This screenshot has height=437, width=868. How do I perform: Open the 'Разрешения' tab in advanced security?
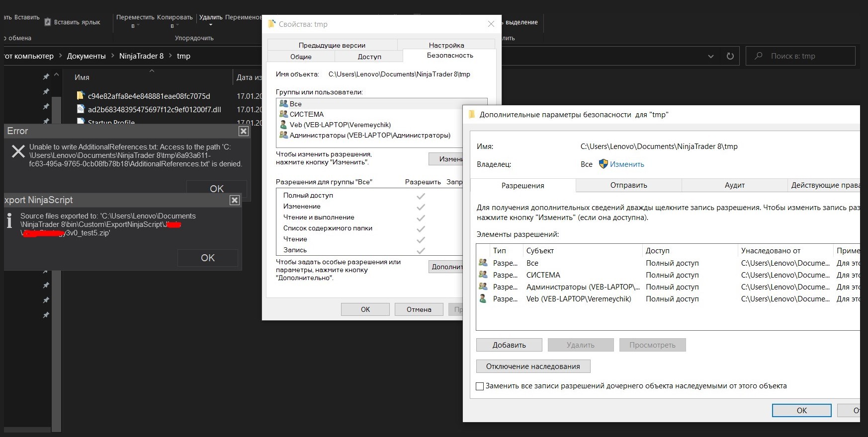(x=522, y=186)
